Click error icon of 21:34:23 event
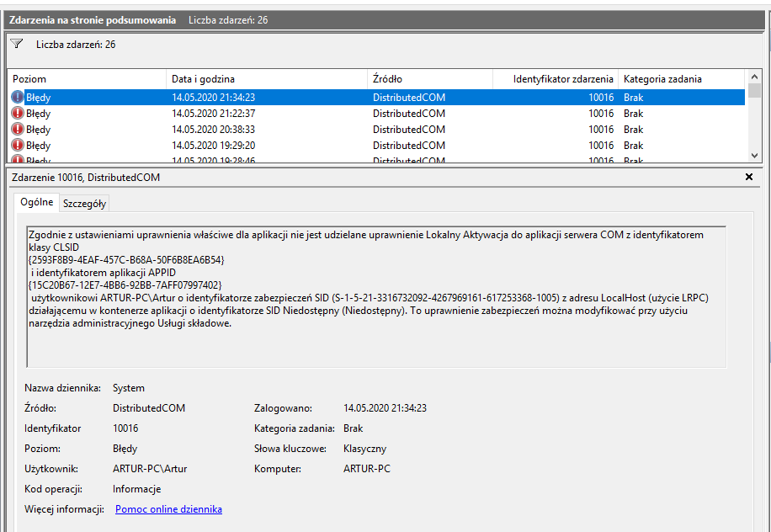The image size is (771, 532). tap(18, 98)
